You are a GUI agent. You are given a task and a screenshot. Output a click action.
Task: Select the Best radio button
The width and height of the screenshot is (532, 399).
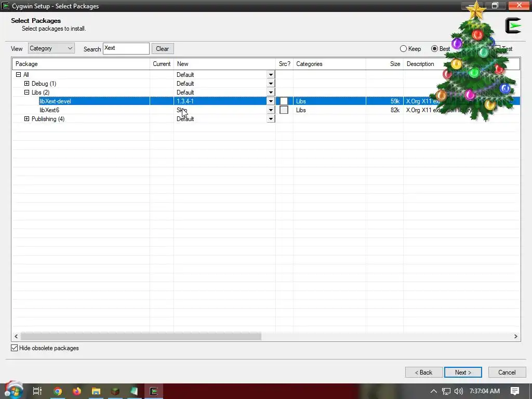[434, 48]
